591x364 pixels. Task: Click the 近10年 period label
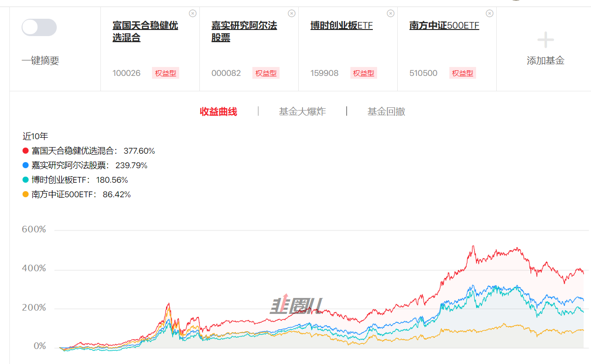pos(35,136)
